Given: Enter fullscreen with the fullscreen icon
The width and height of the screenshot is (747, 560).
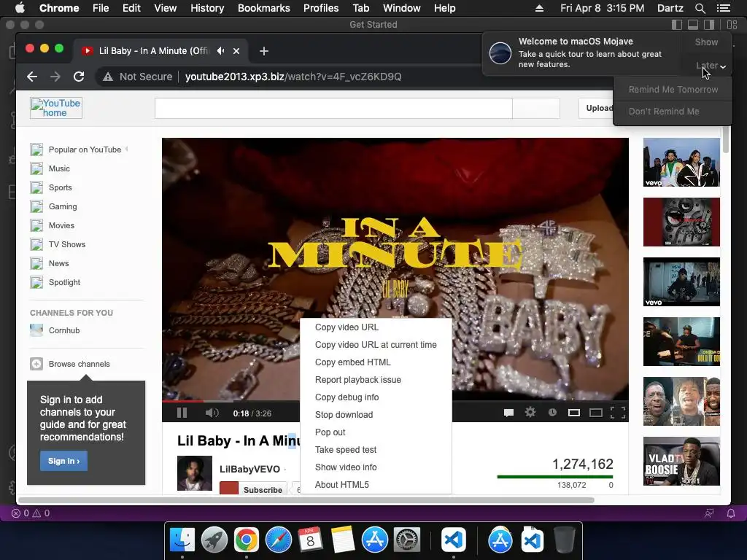Looking at the screenshot, I should [x=618, y=413].
